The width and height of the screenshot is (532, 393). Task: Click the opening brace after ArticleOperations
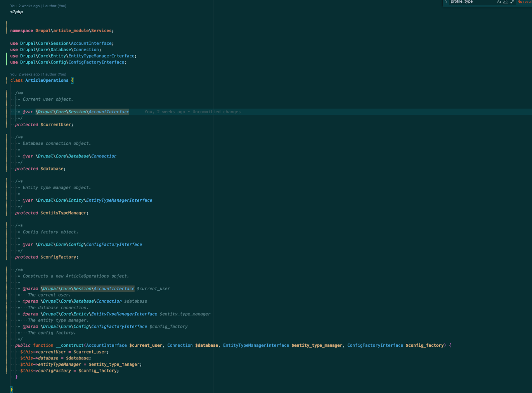coord(72,80)
